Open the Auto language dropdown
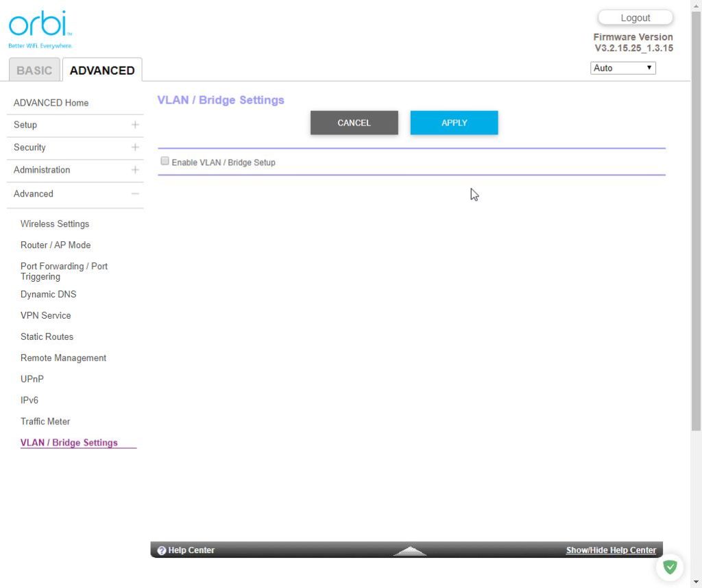Viewport: 702px width, 588px height. tap(622, 68)
